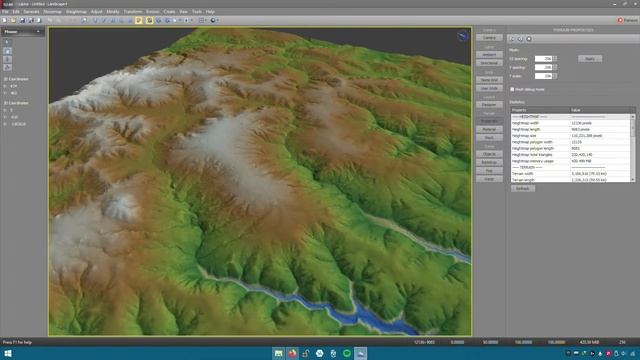Open File Explorer from the taskbar
This screenshot has width=640, height=360.
coord(279,353)
